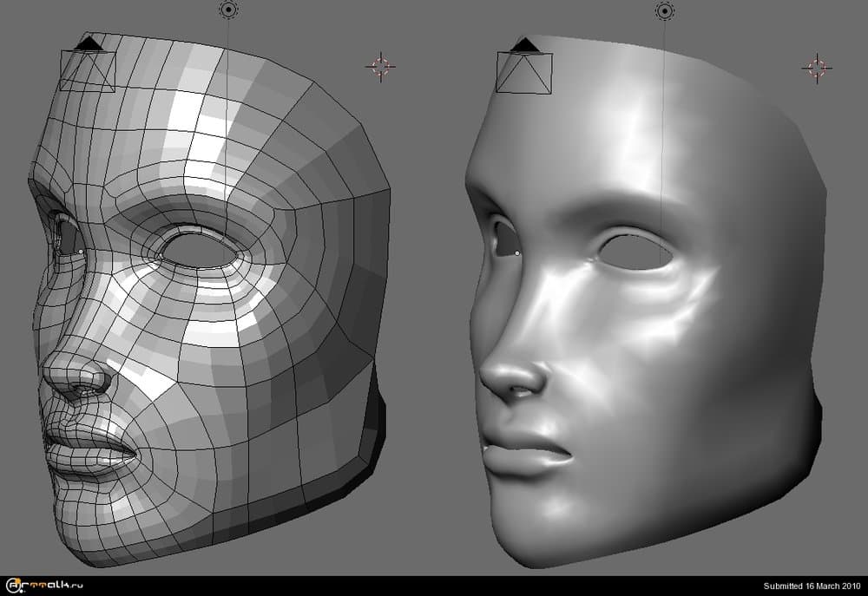The height and width of the screenshot is (596, 868).
Task: Click the Arttalk.ru logo watermark
Action: tap(42, 586)
